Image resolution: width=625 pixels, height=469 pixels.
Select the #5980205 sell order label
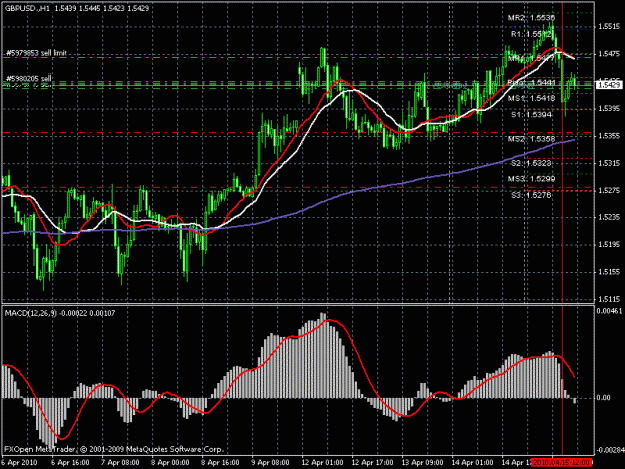click(29, 78)
